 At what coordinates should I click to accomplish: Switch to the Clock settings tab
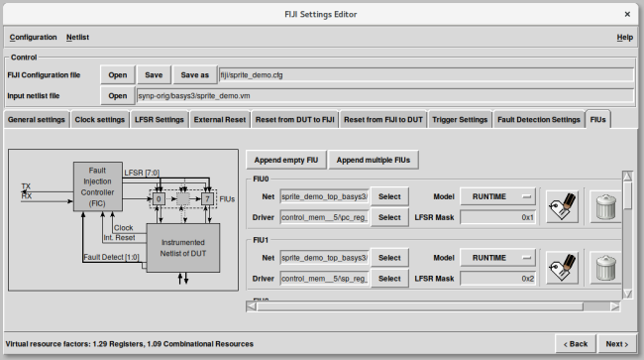click(x=100, y=120)
